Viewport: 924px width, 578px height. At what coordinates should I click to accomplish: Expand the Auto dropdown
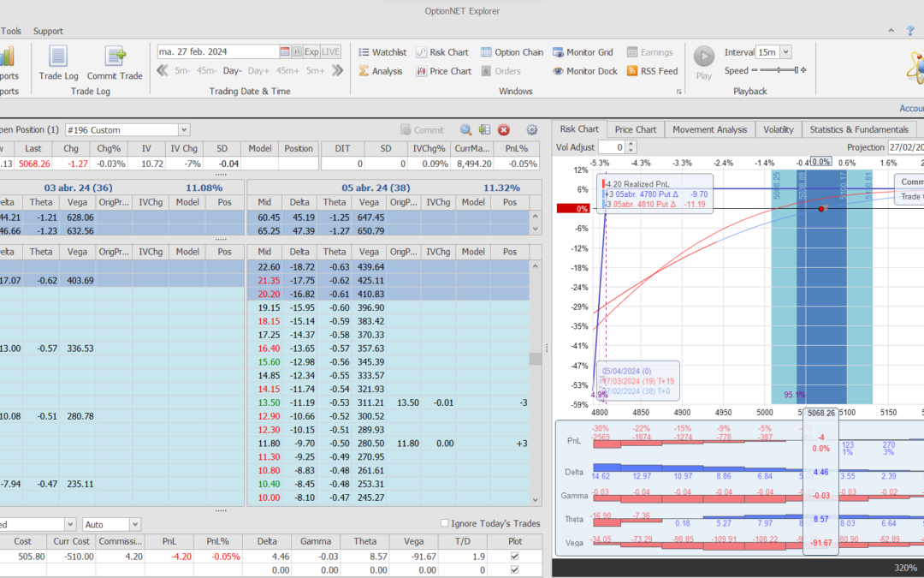coord(134,524)
